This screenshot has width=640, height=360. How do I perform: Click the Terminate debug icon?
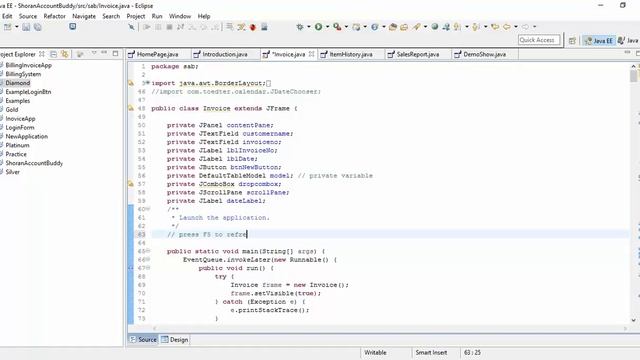tap(169, 27)
